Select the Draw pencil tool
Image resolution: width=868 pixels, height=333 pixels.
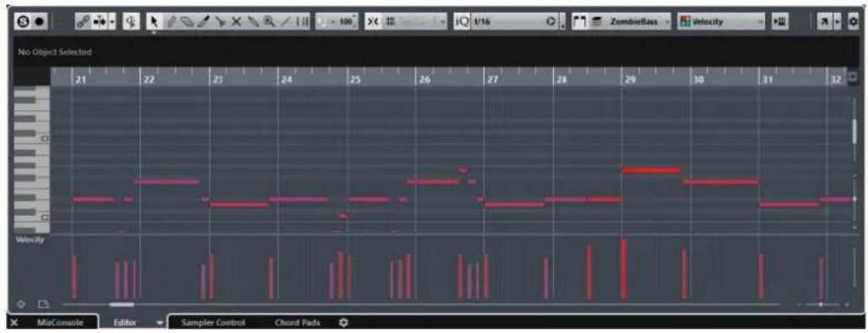point(171,21)
